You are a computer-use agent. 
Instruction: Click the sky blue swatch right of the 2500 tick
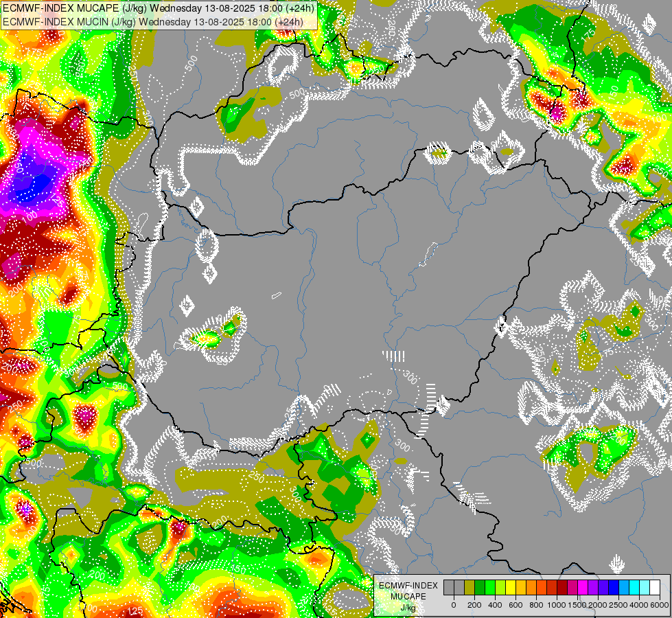pos(625,587)
